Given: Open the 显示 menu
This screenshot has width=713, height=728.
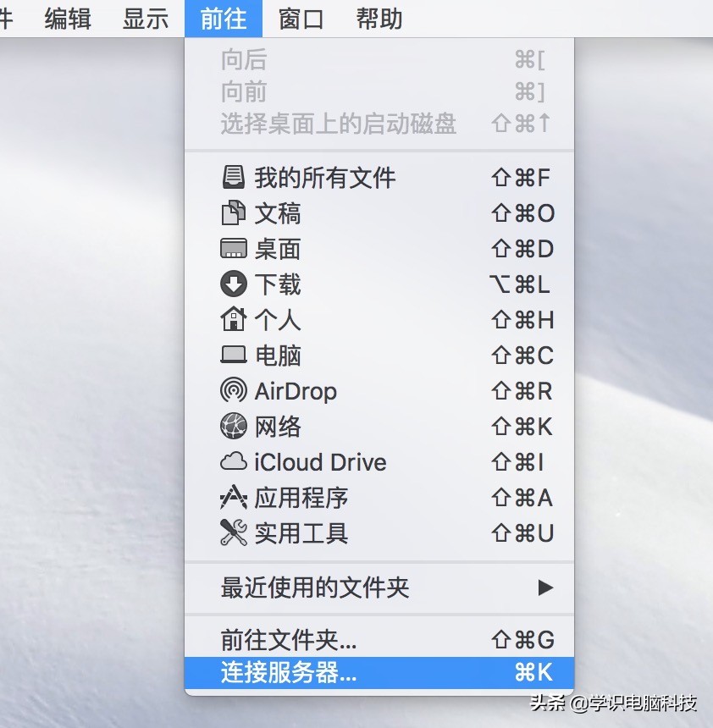Looking at the screenshot, I should click(x=144, y=19).
